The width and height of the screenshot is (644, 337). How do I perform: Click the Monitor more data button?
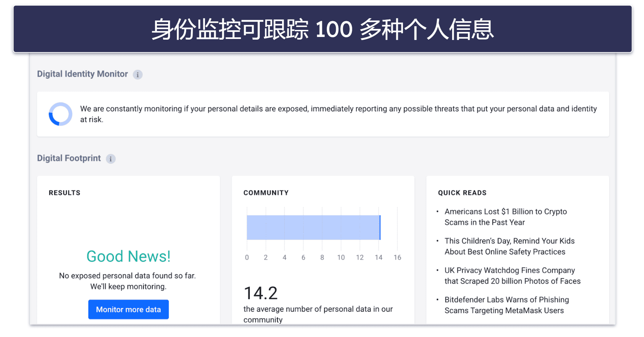[x=128, y=309]
